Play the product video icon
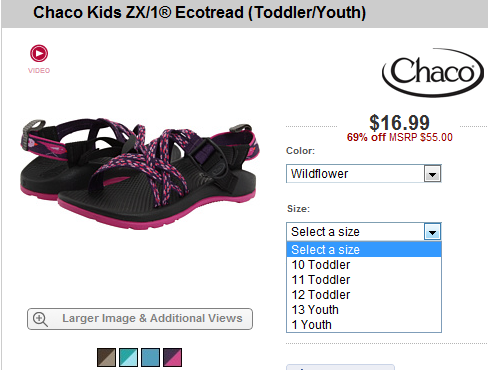 tap(39, 53)
